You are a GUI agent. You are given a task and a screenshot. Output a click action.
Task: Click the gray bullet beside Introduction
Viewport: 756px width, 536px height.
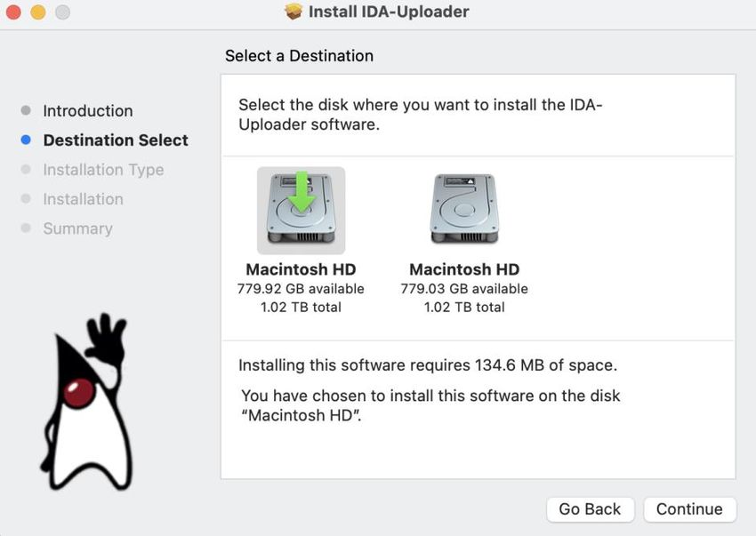point(26,110)
